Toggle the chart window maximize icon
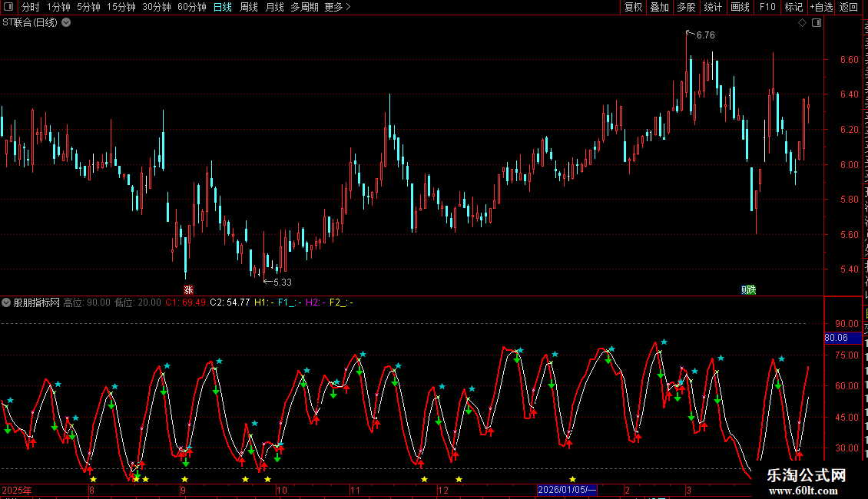868x499 pixels. pos(817,23)
